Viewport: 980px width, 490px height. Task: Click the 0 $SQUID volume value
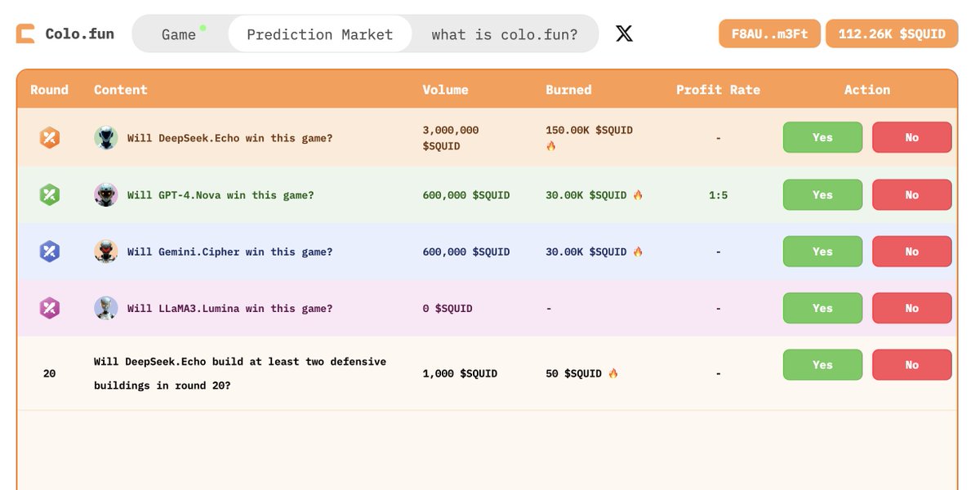pyautogui.click(x=448, y=309)
